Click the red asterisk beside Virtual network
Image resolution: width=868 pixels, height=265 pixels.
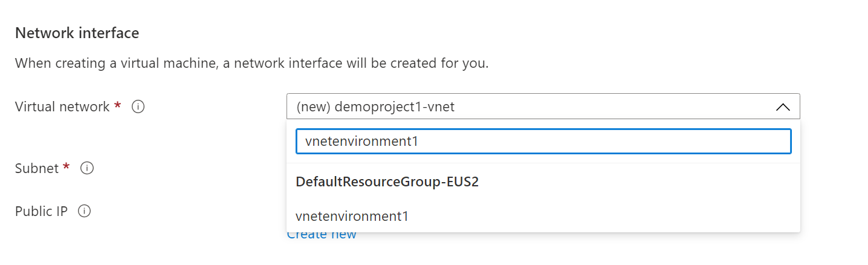117,106
